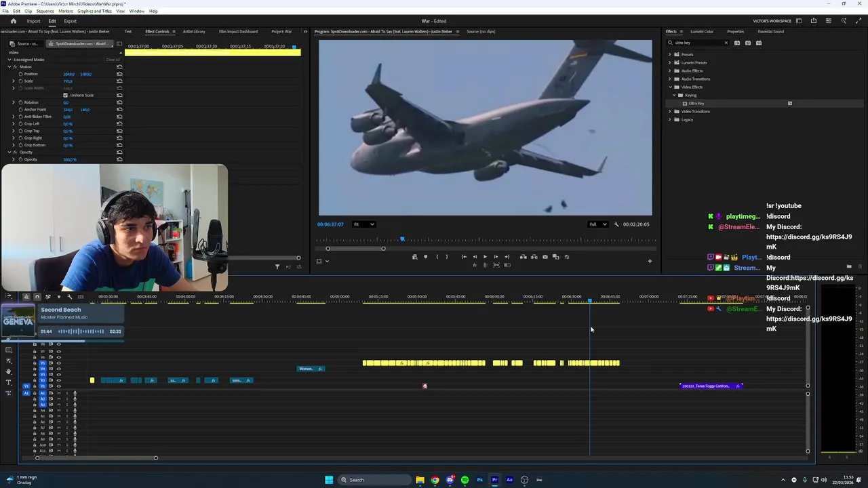
Task: Collapse the Unassigned Masks section
Action: click(9, 60)
